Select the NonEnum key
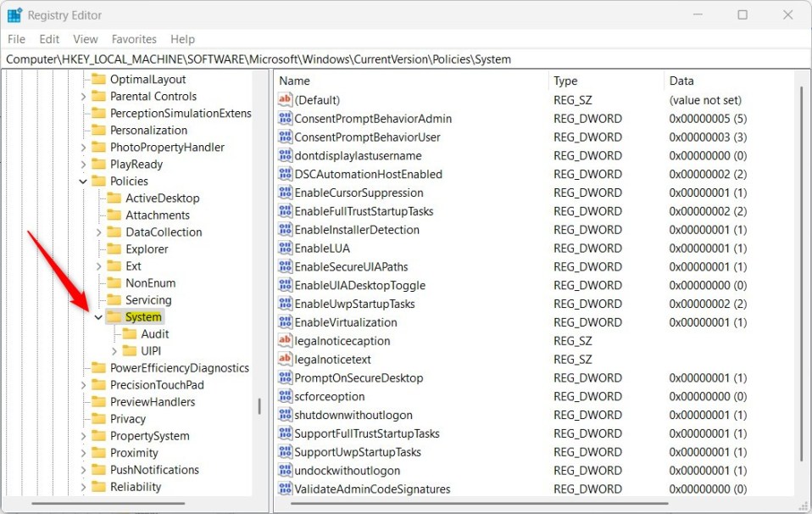The image size is (812, 514). (151, 283)
